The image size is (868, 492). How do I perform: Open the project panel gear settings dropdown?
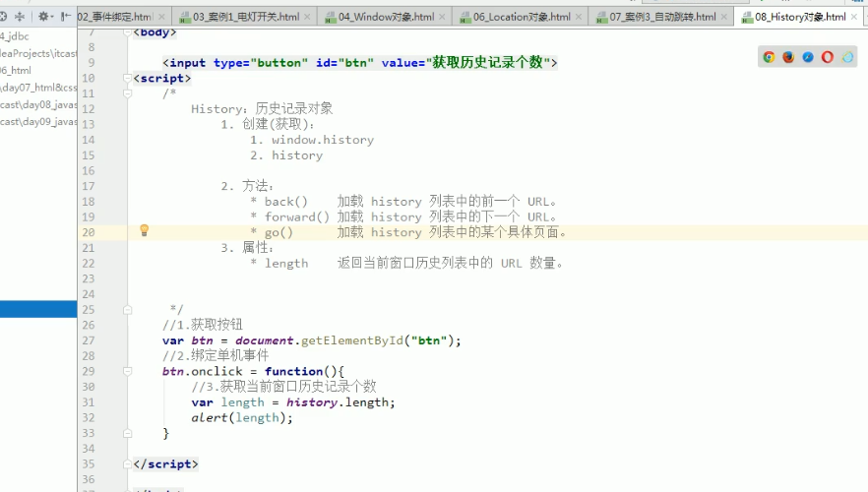tap(44, 17)
